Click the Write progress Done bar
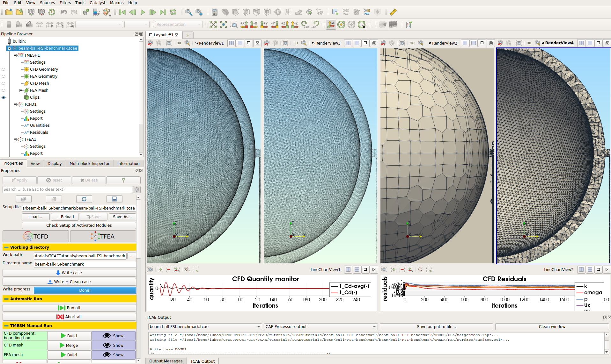Viewport: 611px width, 364px height. point(85,290)
